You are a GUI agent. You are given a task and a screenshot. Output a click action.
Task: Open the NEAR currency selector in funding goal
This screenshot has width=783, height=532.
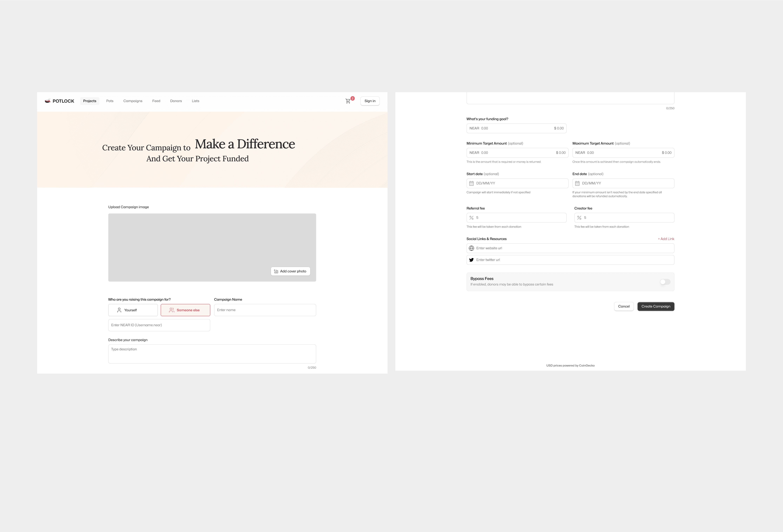click(x=474, y=128)
